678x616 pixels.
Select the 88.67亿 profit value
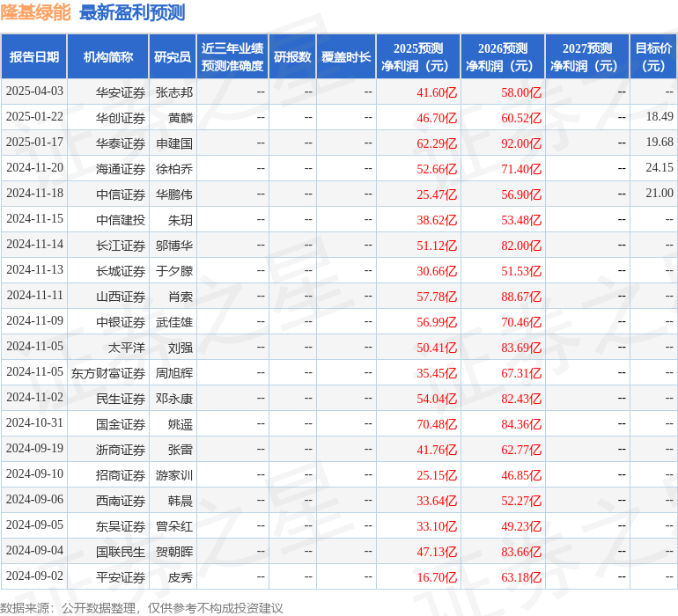tap(521, 297)
